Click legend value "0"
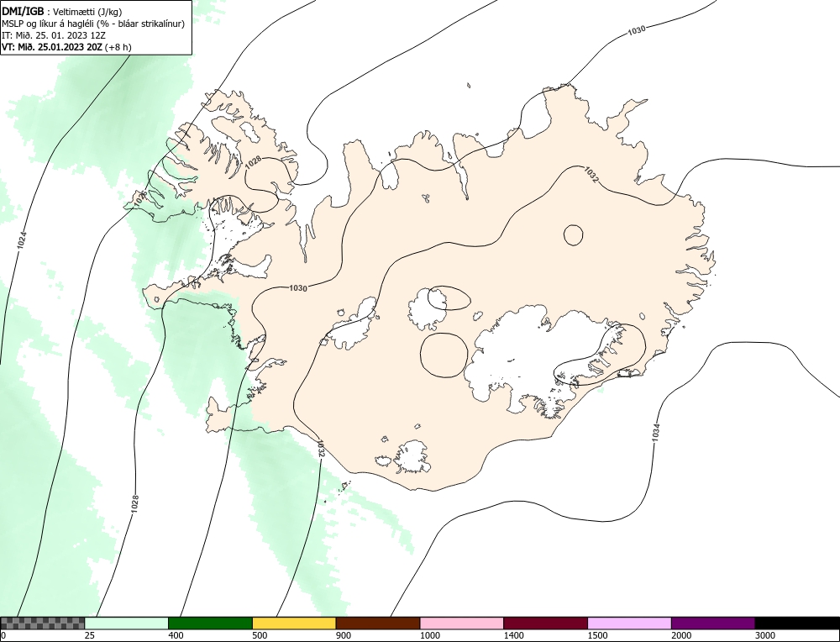 pyautogui.click(x=3, y=636)
